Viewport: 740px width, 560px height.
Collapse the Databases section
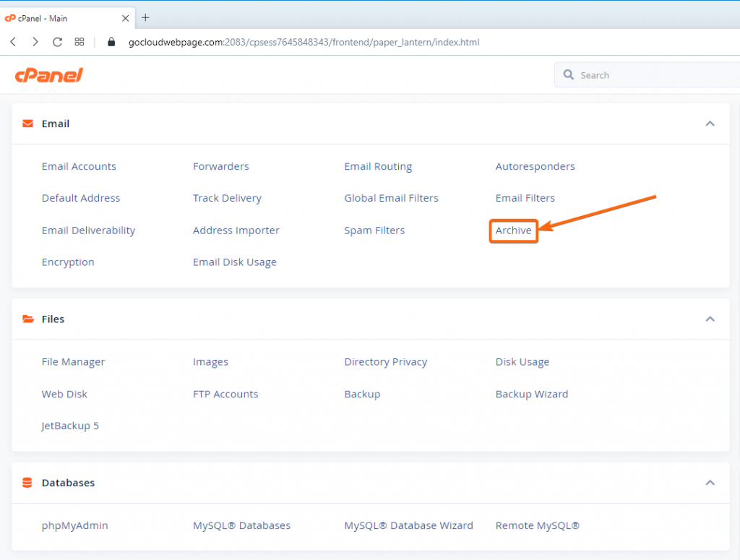710,483
